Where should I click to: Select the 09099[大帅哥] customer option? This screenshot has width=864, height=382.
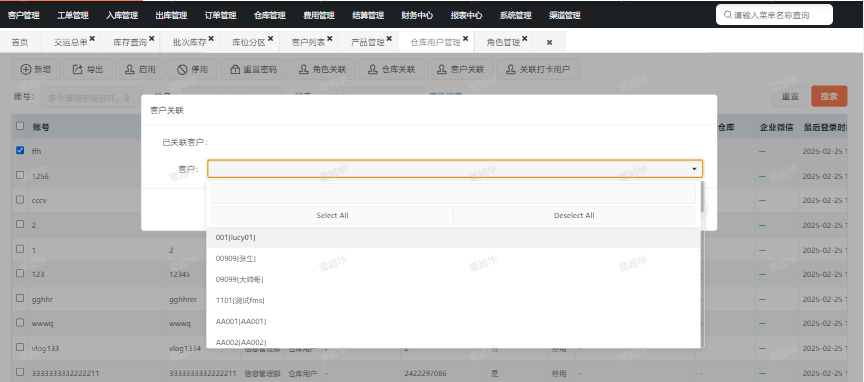453,279
